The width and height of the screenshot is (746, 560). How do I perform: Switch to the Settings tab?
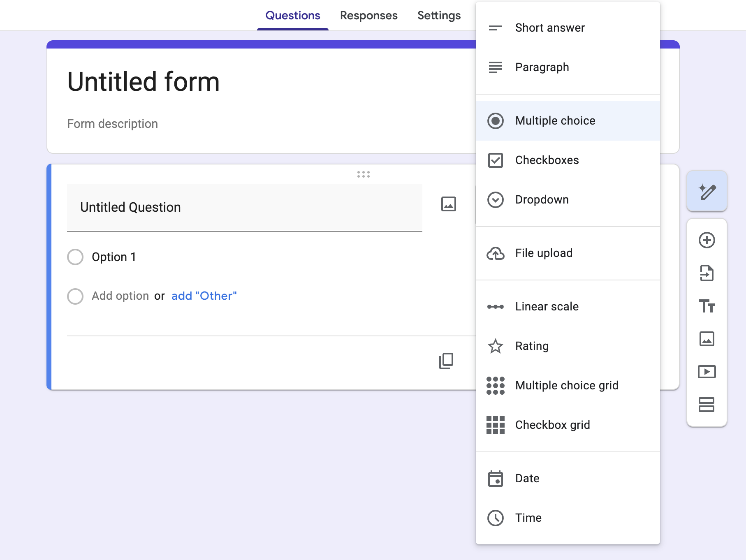(439, 16)
